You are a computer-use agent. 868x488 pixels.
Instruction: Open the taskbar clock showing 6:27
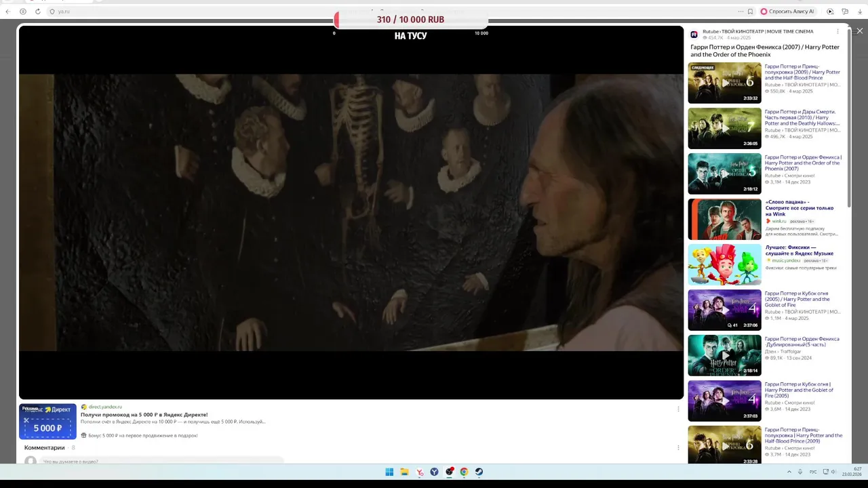click(852, 472)
